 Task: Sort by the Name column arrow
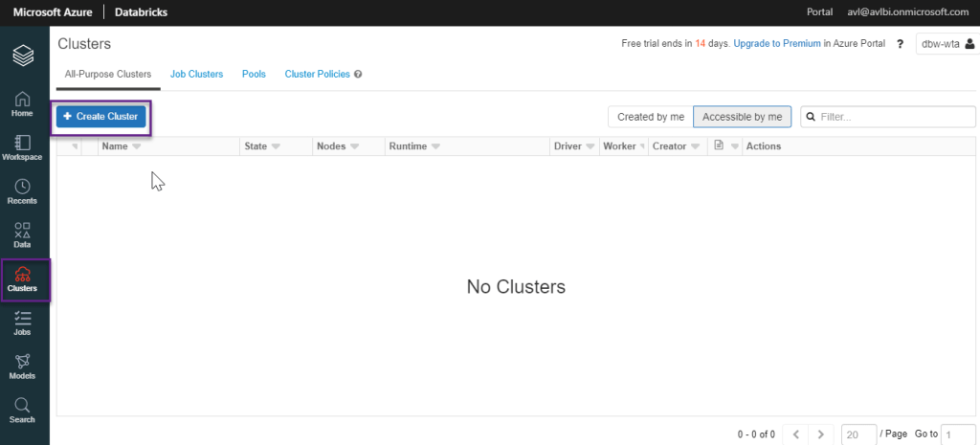pos(136,146)
